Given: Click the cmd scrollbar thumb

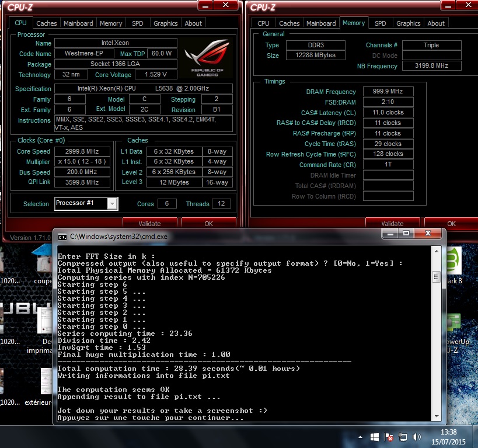Looking at the screenshot, I should coord(437,277).
